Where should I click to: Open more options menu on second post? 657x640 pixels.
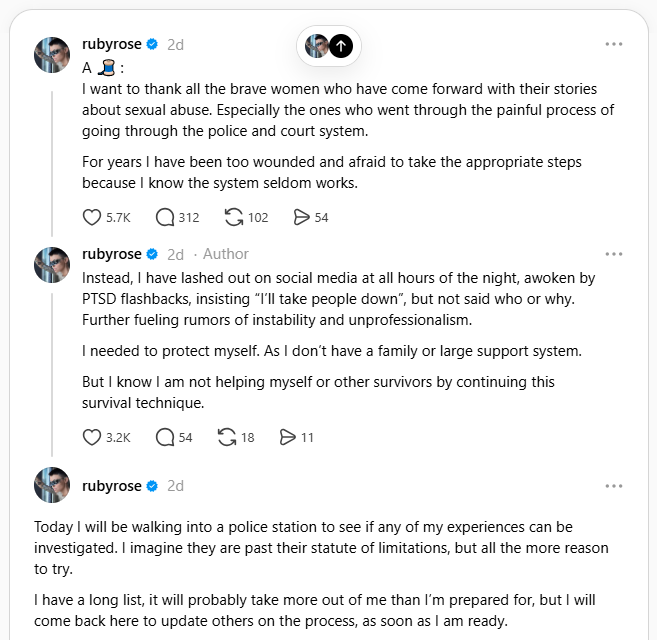point(614,254)
